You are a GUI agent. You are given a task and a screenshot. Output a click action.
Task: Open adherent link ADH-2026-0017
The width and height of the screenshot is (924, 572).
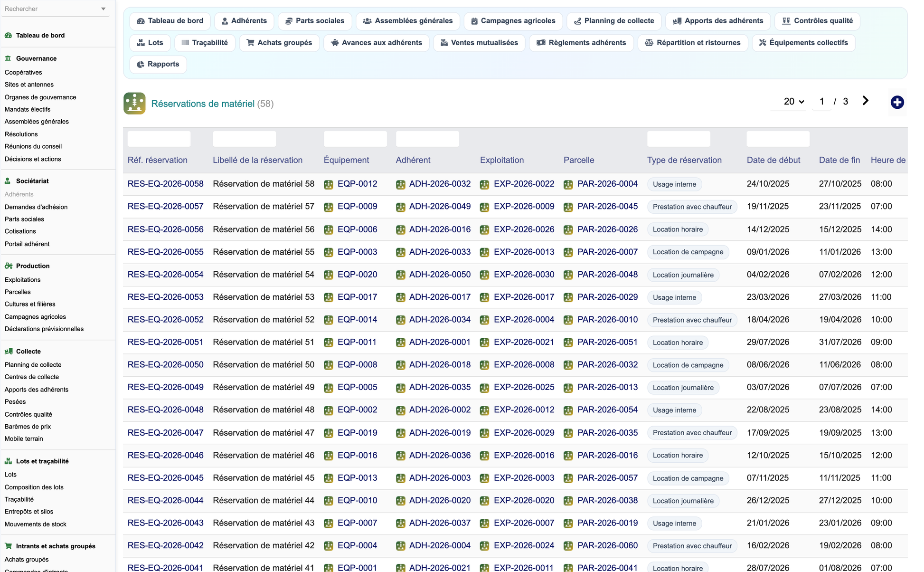[x=440, y=297]
